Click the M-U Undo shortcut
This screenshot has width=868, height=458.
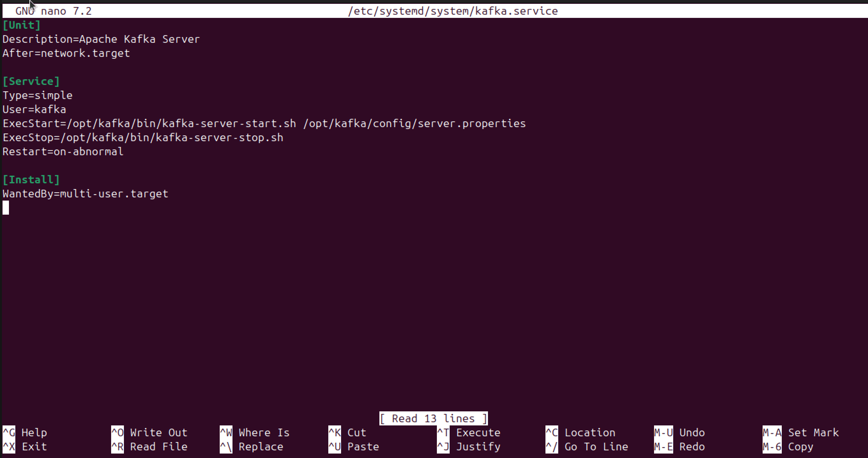tap(679, 432)
